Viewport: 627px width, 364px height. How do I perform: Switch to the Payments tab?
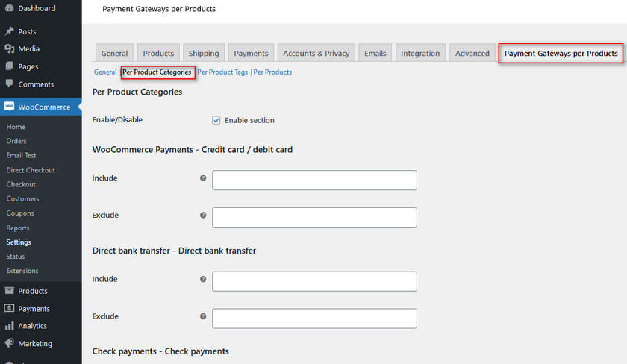pos(251,53)
